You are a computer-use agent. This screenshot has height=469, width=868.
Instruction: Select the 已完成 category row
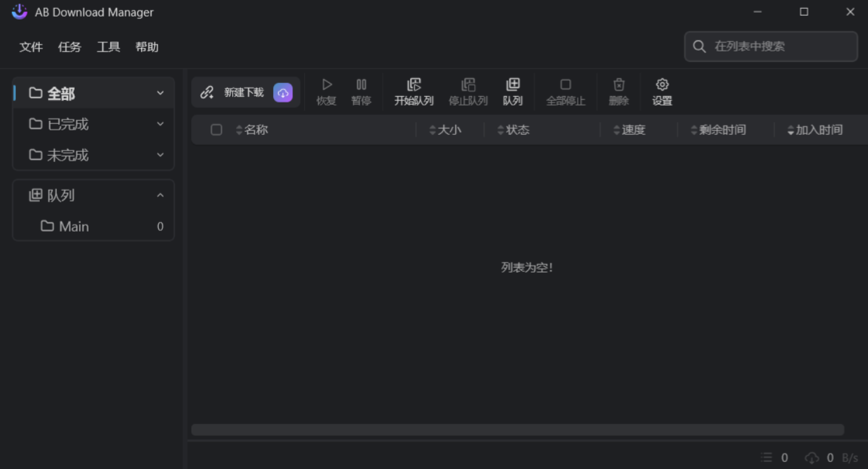tap(94, 123)
